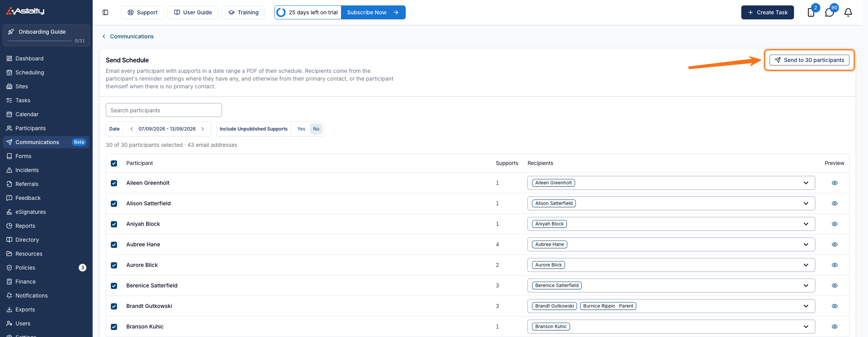The width and height of the screenshot is (868, 337).
Task: Focus the Search participants field
Action: tap(164, 110)
